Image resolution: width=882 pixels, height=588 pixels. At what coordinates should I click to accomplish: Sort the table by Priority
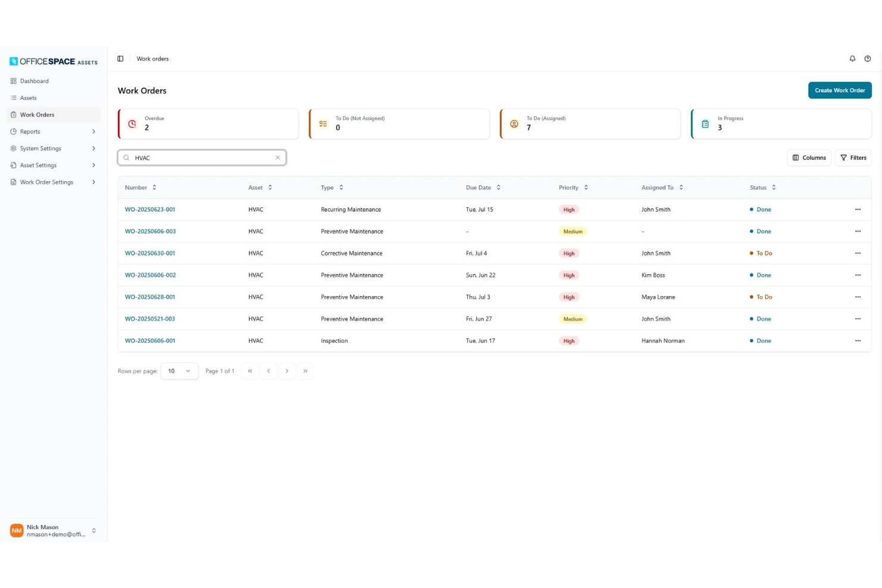click(586, 187)
